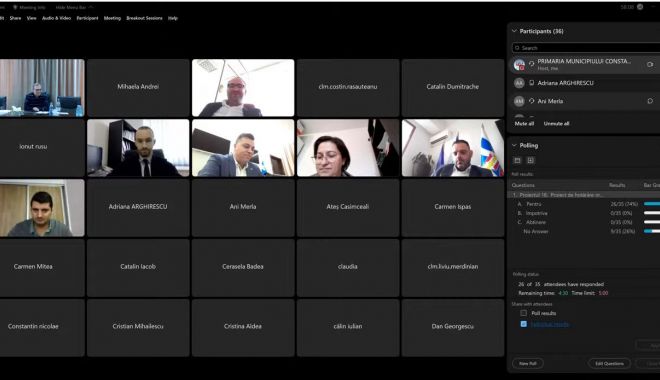Click the Meeting Info shield icon

15,8
